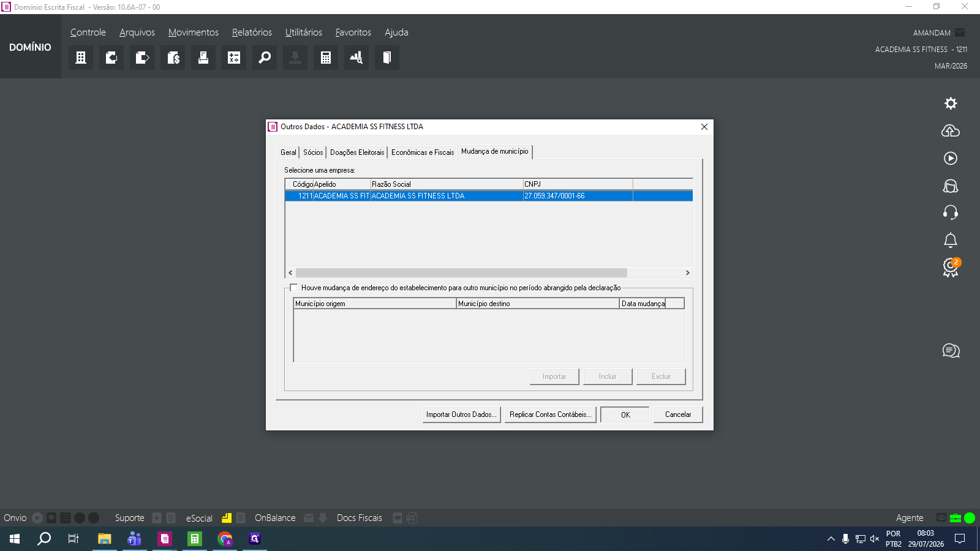Open Google Chrome from the taskbar
This screenshot has height=551, width=980.
coord(225,539)
